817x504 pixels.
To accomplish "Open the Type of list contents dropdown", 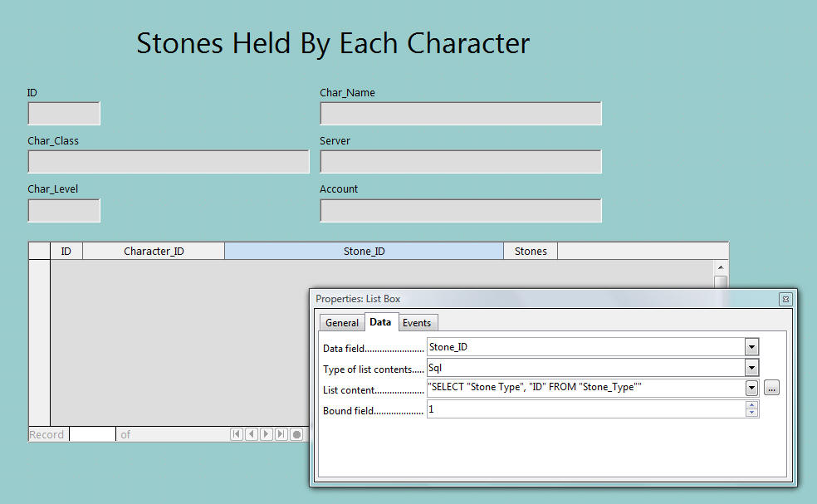I will (x=751, y=368).
